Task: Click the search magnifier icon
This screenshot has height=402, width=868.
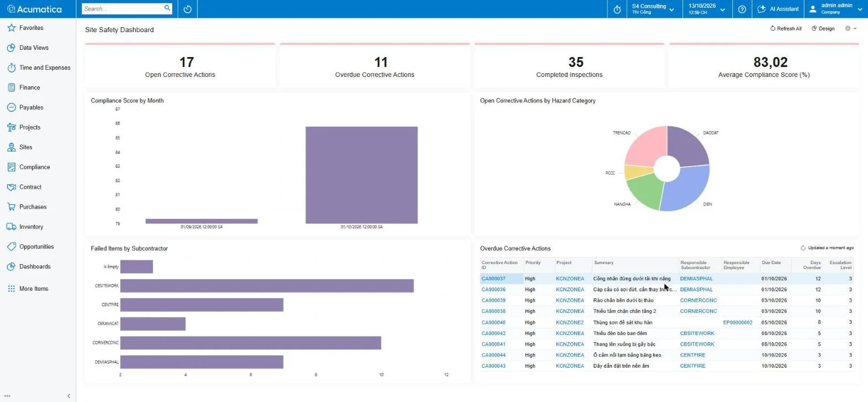Action: pos(167,8)
